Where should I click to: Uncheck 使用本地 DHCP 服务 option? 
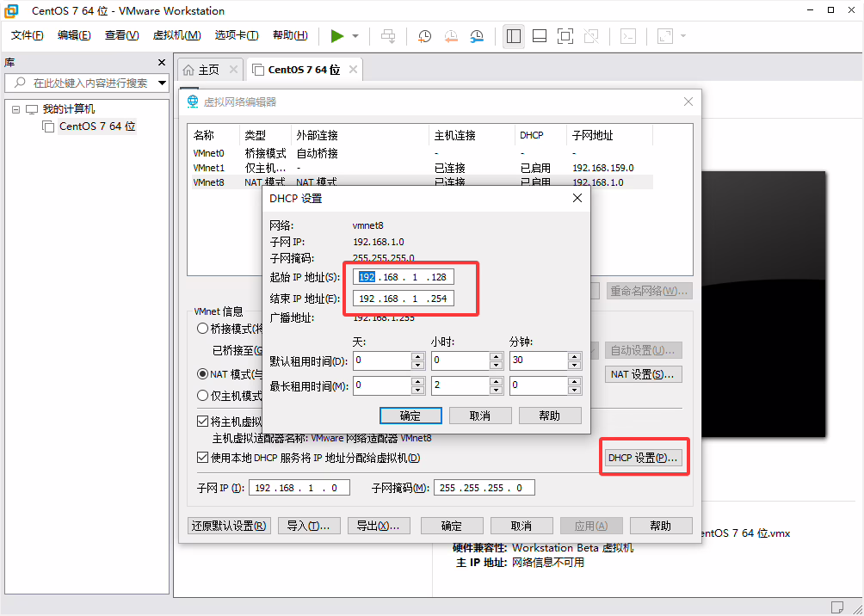(202, 457)
